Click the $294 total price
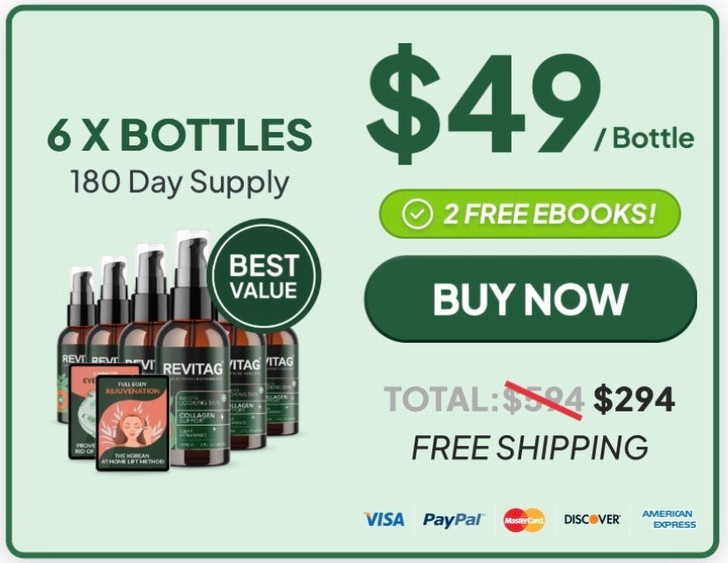728x563 pixels. point(634,399)
